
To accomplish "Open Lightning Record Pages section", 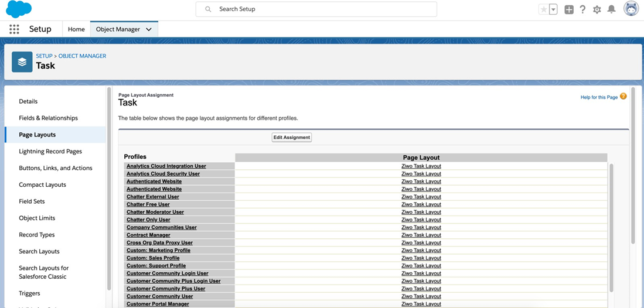I will tap(50, 151).
